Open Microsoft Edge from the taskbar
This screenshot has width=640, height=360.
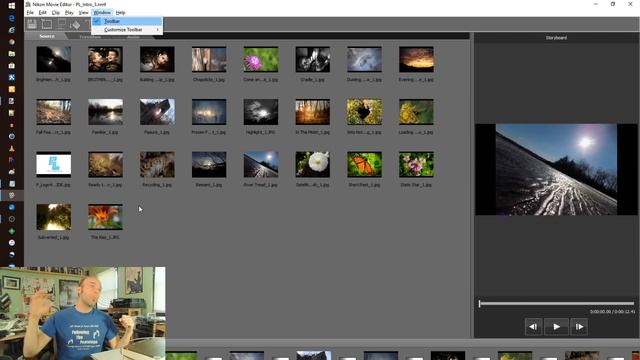pos(12,18)
